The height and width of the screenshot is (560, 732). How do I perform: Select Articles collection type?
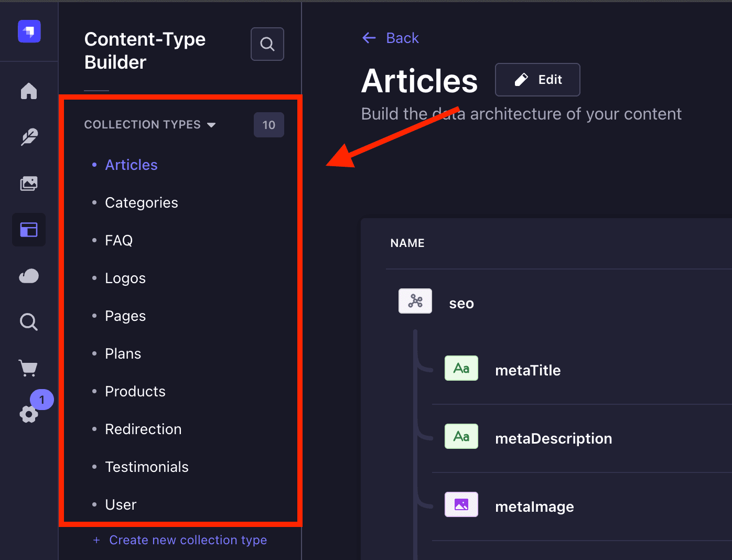click(x=131, y=165)
